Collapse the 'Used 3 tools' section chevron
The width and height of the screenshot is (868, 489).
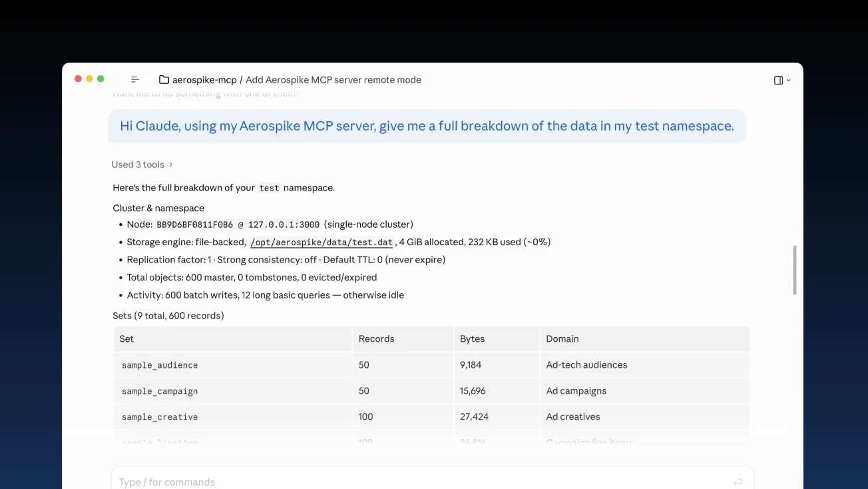coord(170,164)
